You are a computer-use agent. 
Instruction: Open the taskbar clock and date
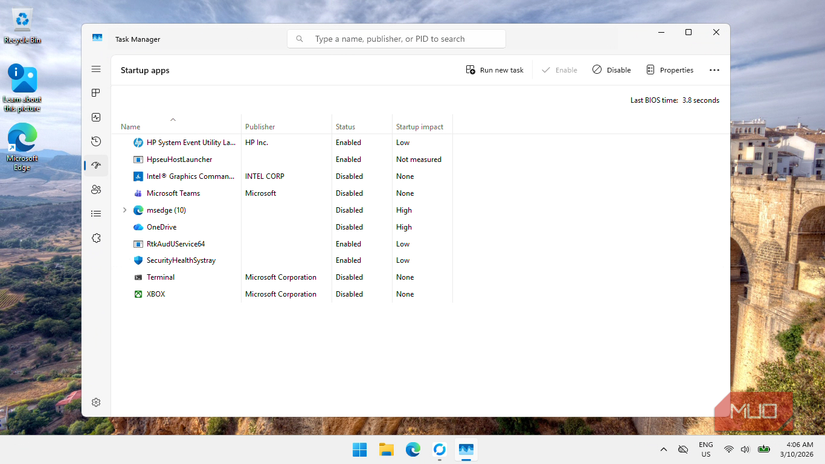coord(797,450)
